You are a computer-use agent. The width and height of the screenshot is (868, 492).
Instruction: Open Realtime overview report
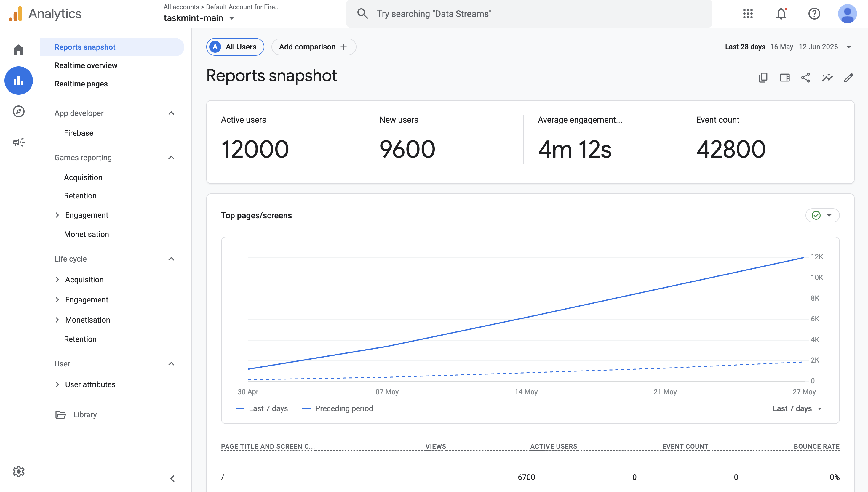[x=86, y=65]
